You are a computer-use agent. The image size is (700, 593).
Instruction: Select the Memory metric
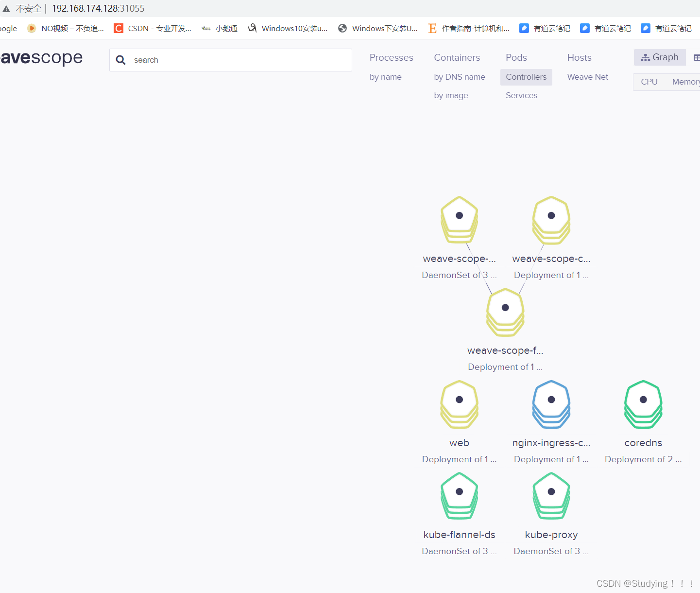685,82
